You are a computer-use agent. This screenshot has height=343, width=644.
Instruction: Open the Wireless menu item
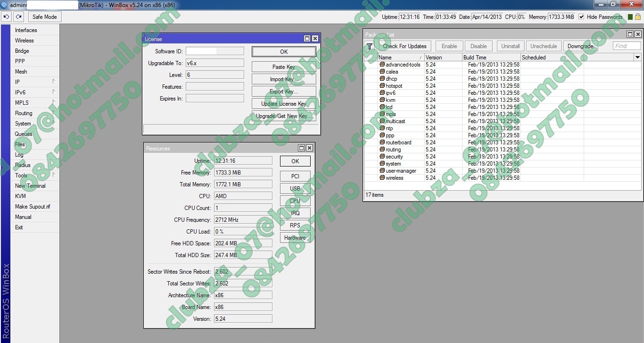(35, 41)
